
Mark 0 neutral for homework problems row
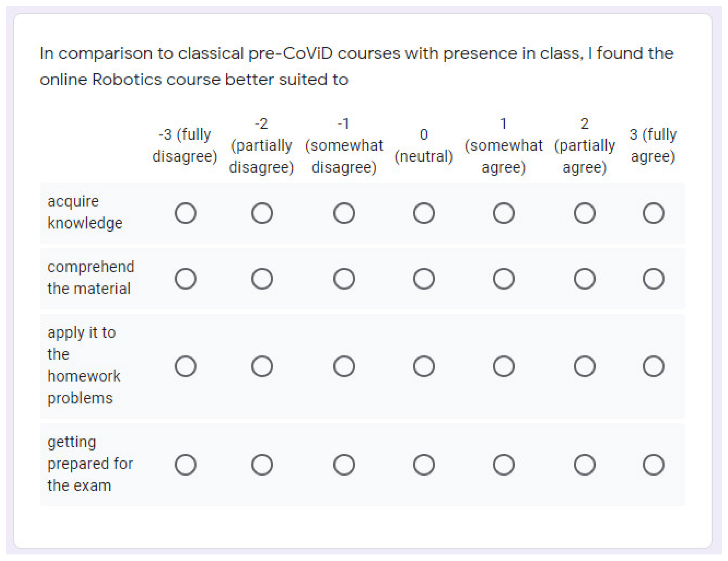[424, 366]
